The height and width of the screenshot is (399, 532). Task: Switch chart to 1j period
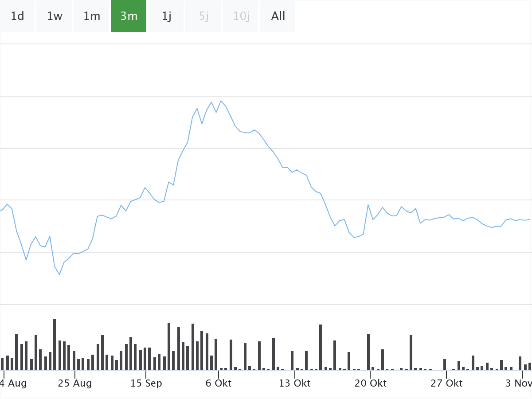166,16
